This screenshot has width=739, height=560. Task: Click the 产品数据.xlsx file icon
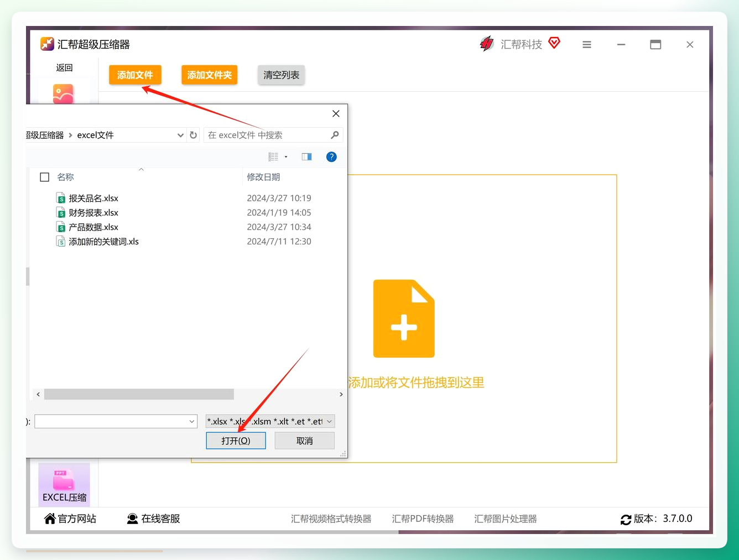pos(61,227)
